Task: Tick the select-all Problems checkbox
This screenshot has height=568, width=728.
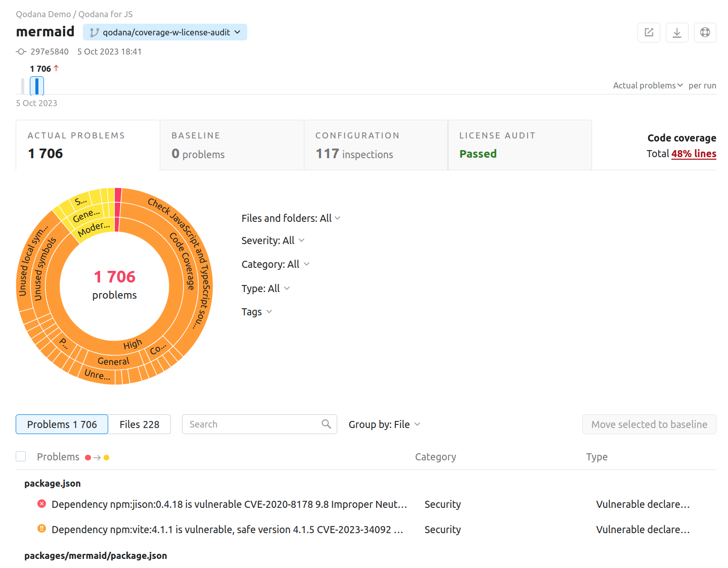Action: click(x=21, y=456)
